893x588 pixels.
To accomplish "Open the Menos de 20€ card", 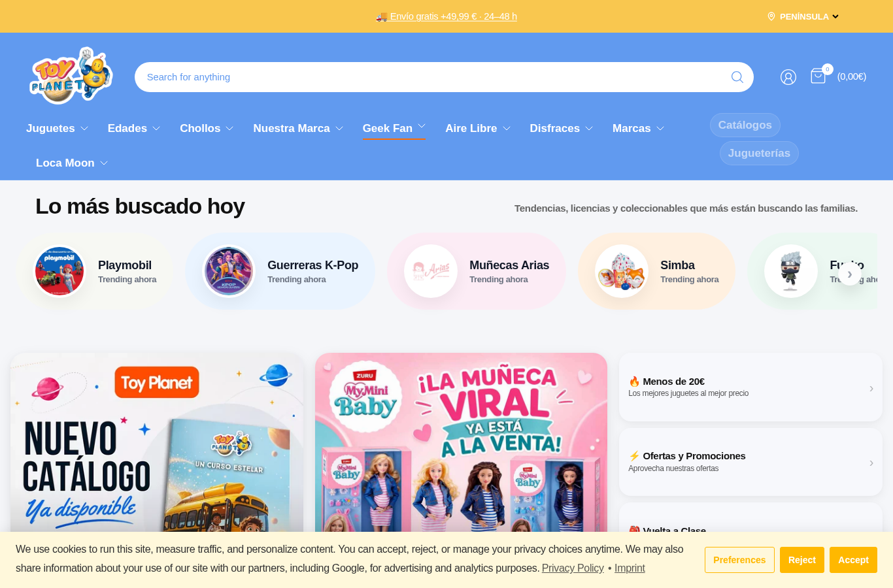I will tap(750, 387).
